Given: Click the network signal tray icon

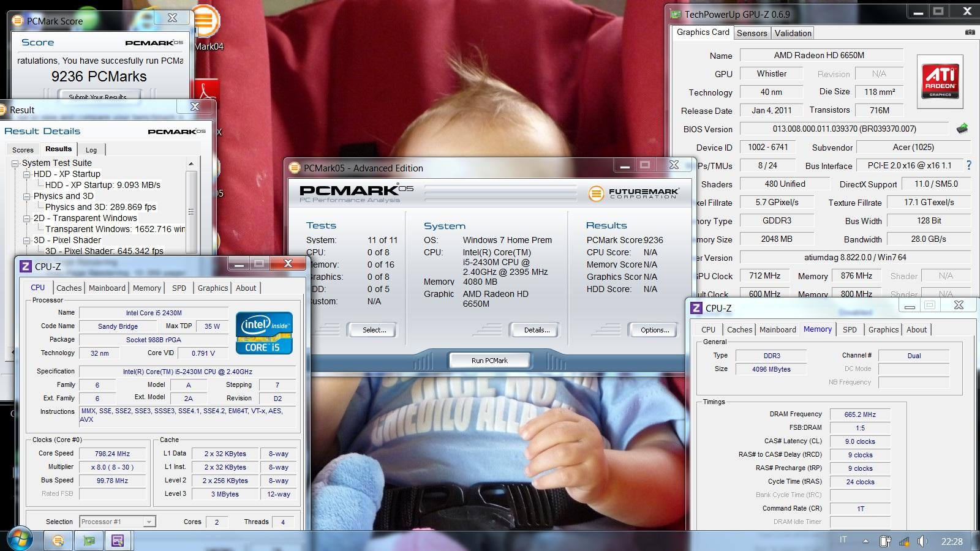Looking at the screenshot, I should (x=904, y=541).
